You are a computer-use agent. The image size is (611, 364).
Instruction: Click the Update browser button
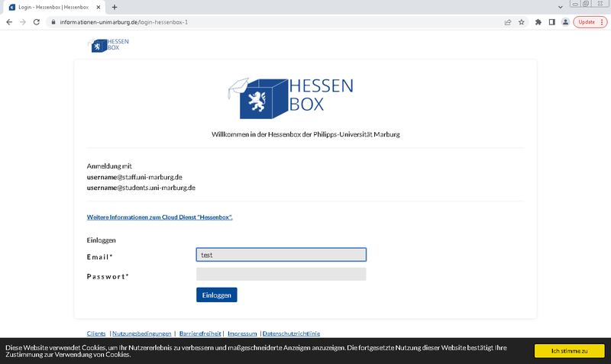590,22
